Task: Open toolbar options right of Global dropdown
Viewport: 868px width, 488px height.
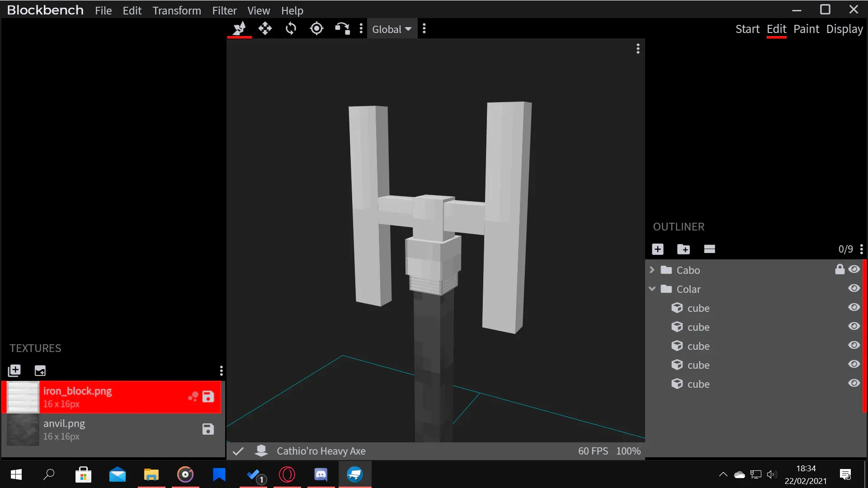Action: [424, 28]
